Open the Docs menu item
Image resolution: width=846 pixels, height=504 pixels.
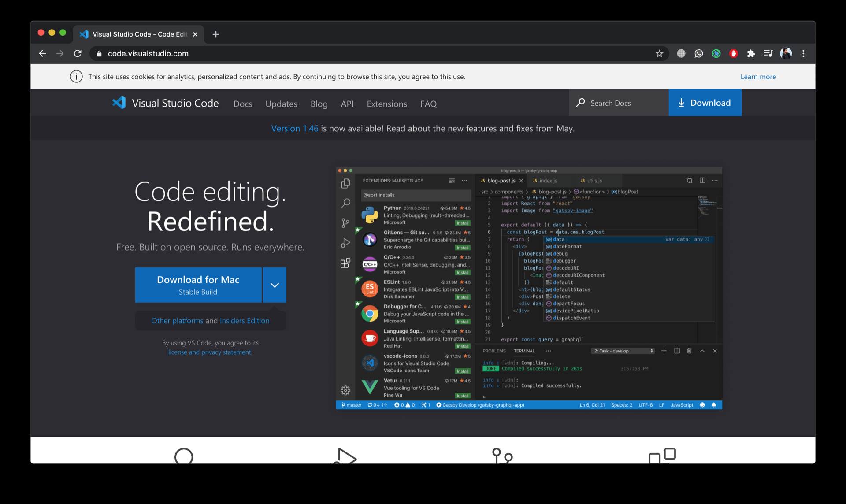tap(242, 103)
